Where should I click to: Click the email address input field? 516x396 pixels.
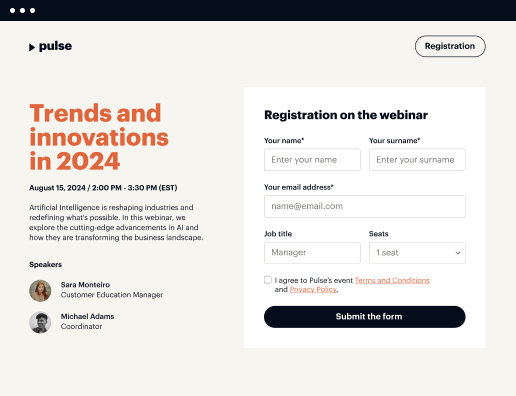(x=365, y=206)
